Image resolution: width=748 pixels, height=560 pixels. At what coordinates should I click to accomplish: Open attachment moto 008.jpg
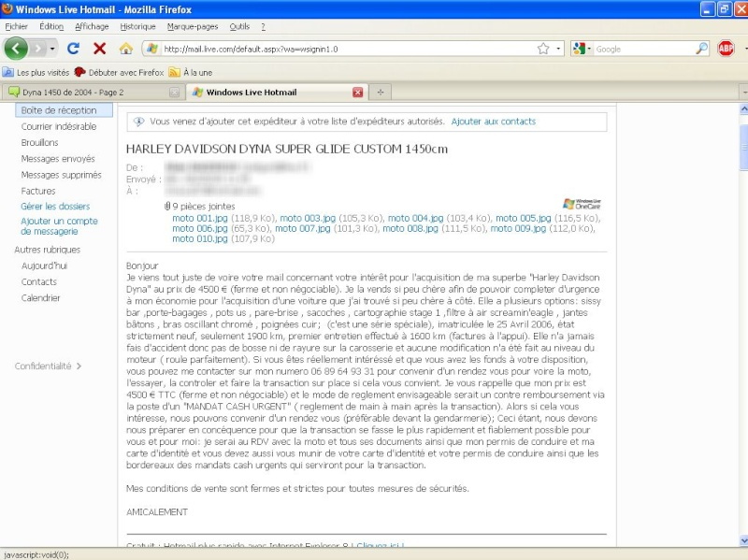[410, 228]
